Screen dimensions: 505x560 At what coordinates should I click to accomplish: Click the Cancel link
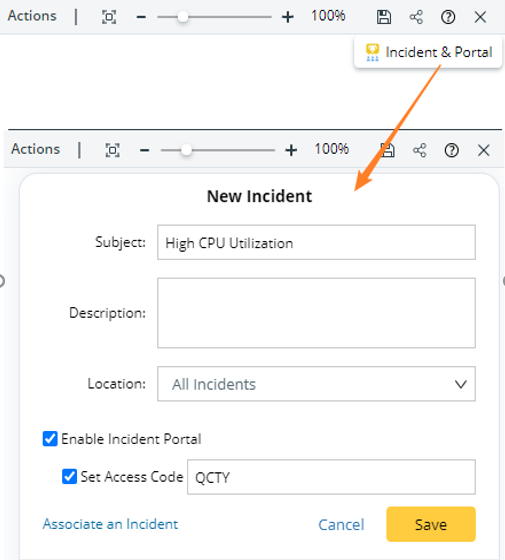point(341,525)
